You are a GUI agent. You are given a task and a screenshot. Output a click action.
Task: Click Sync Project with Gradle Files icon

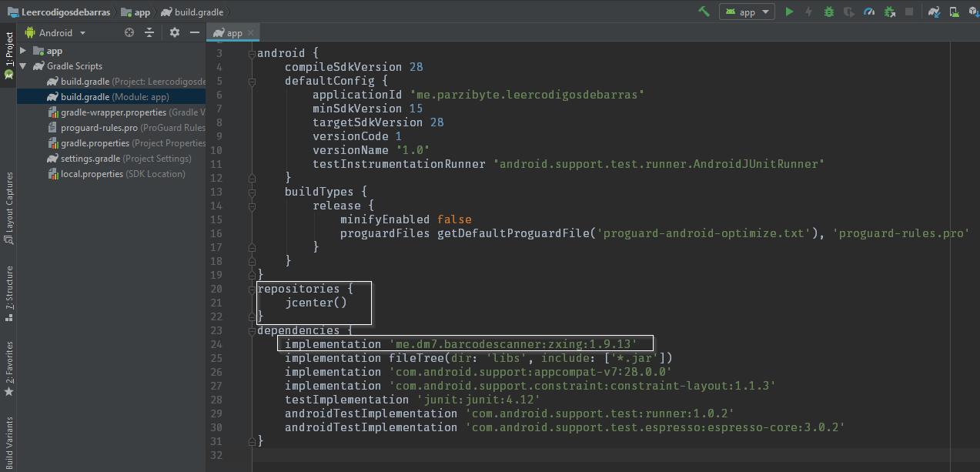[x=934, y=12]
